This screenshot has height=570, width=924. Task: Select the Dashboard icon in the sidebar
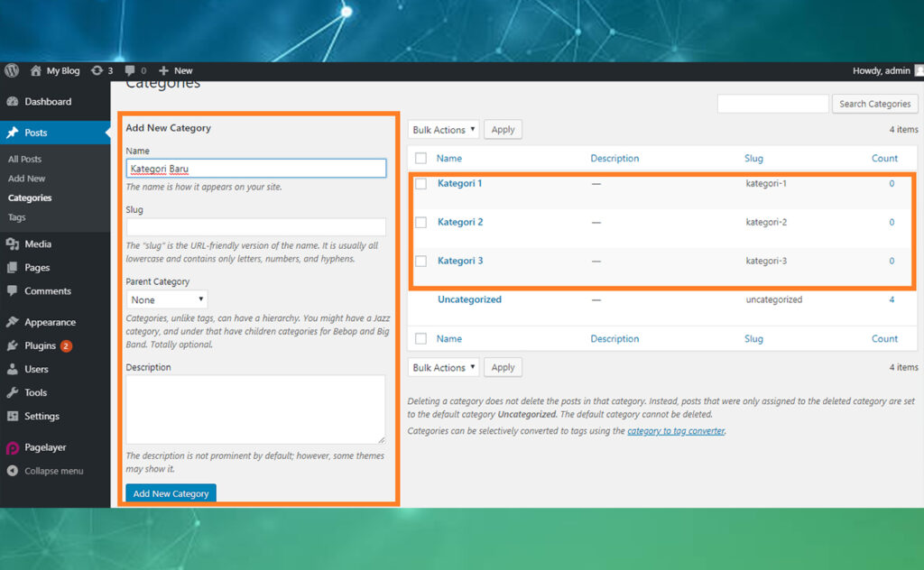click(x=11, y=101)
